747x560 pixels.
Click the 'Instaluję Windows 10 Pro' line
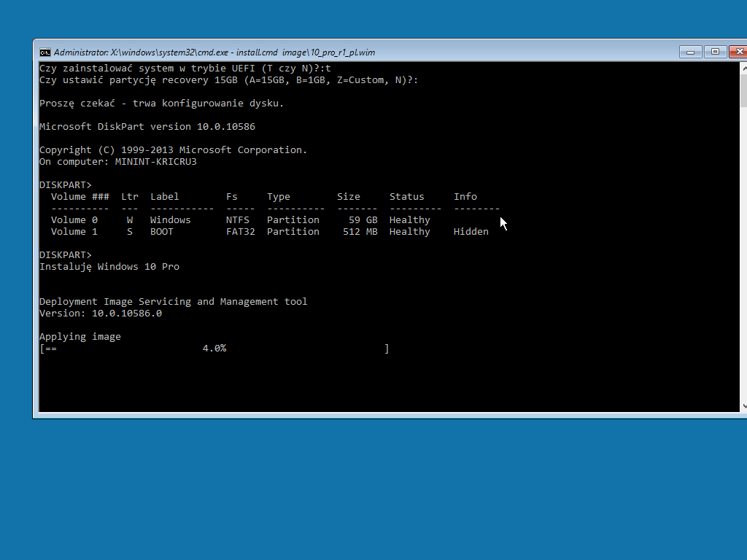(x=109, y=267)
